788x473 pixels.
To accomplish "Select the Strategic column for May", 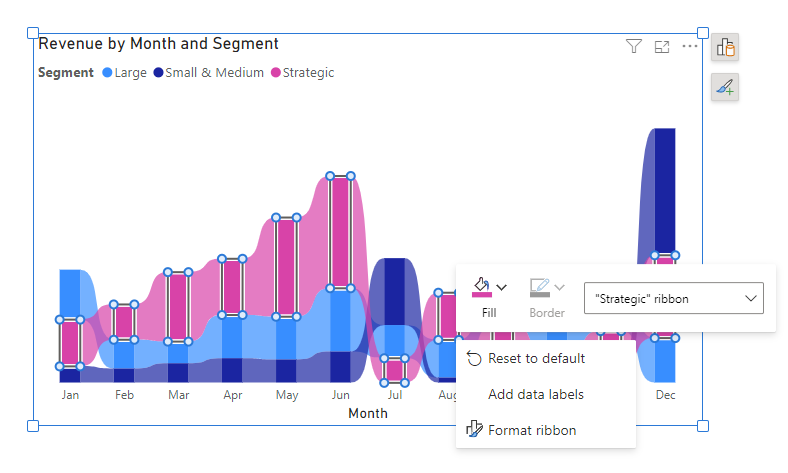I will (286, 267).
